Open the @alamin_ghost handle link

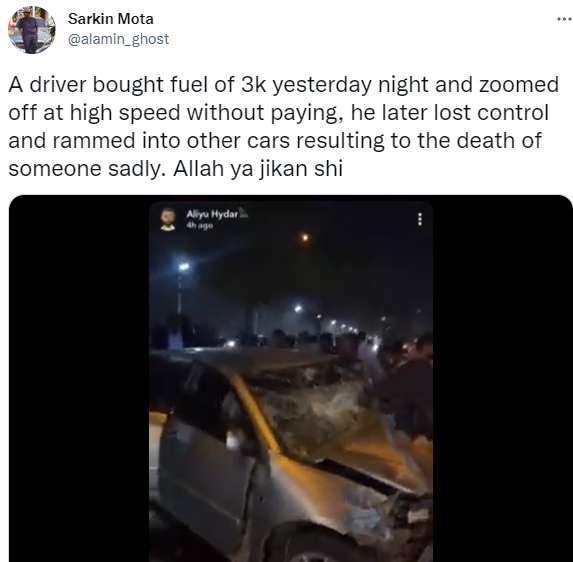(118, 39)
